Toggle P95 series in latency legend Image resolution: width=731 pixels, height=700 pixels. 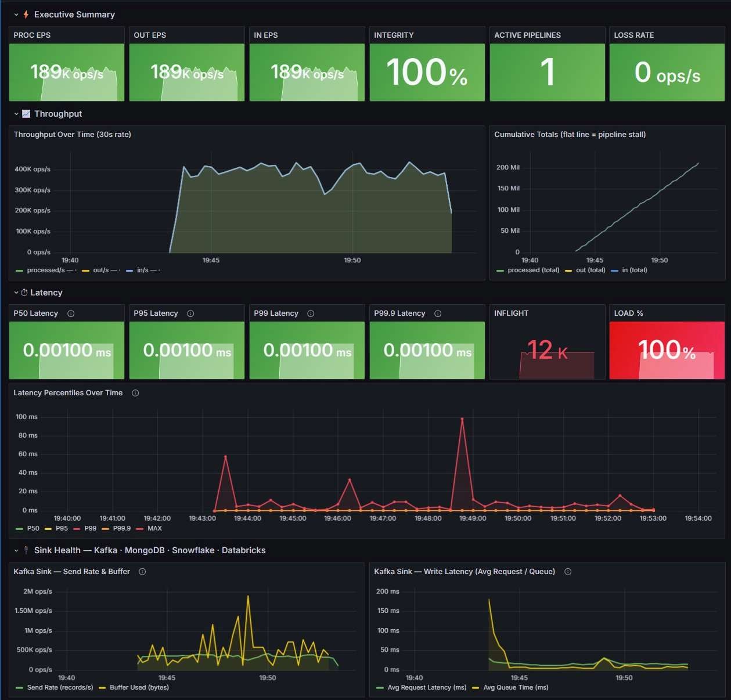62,528
